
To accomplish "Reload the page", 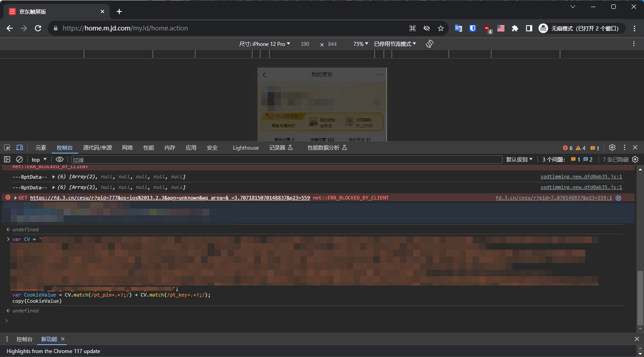I will click(x=38, y=28).
